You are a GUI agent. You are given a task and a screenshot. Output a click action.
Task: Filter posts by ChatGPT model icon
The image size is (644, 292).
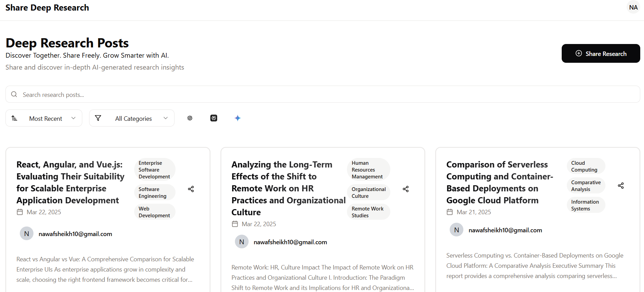pos(190,118)
